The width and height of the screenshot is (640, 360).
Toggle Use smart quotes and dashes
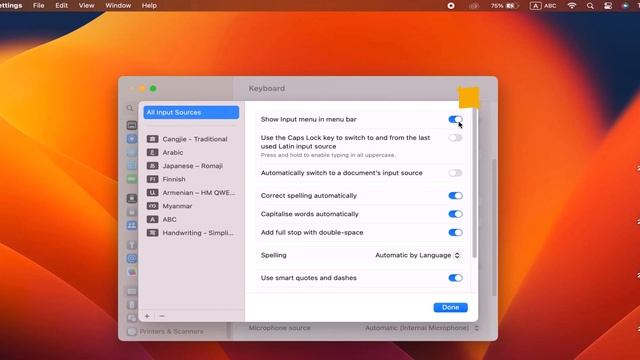[455, 278]
